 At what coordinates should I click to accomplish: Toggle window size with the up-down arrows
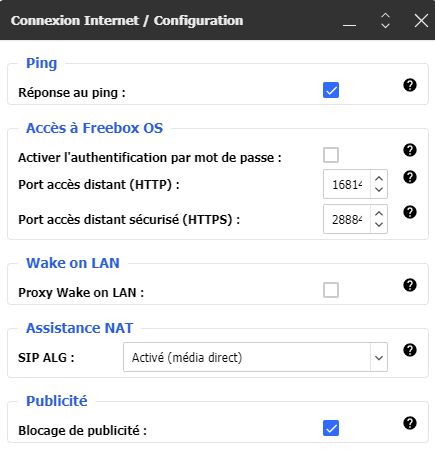click(385, 21)
